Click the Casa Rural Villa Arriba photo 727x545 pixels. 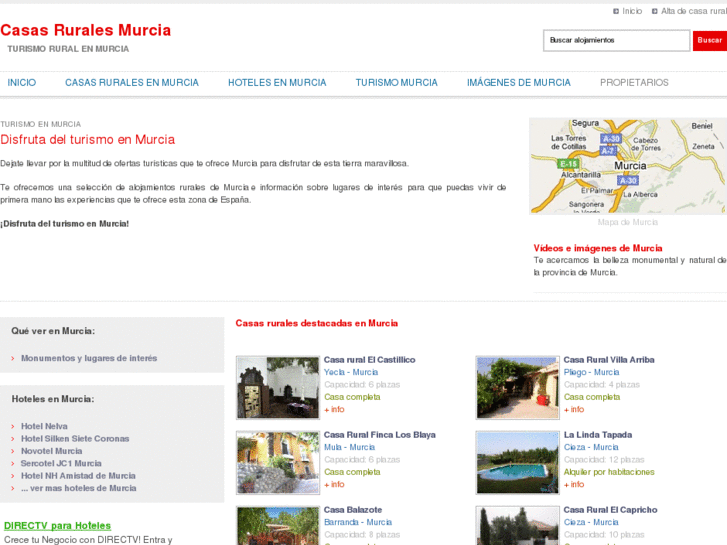[517, 387]
